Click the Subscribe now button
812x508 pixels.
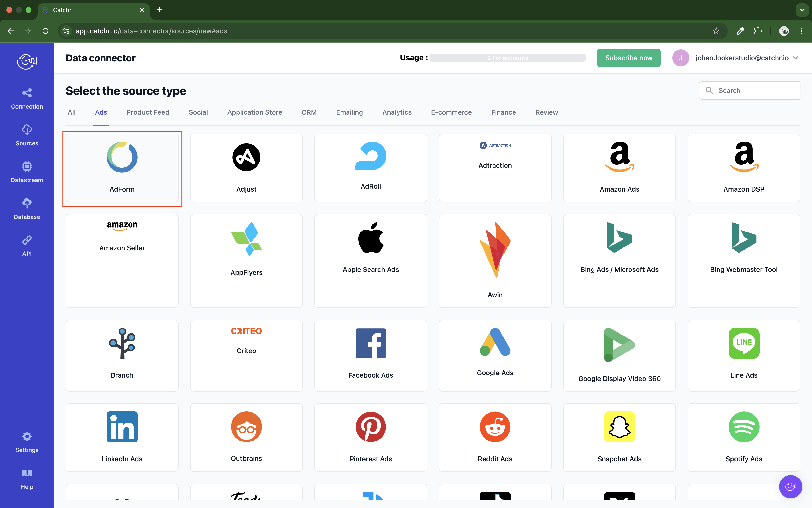tap(629, 58)
